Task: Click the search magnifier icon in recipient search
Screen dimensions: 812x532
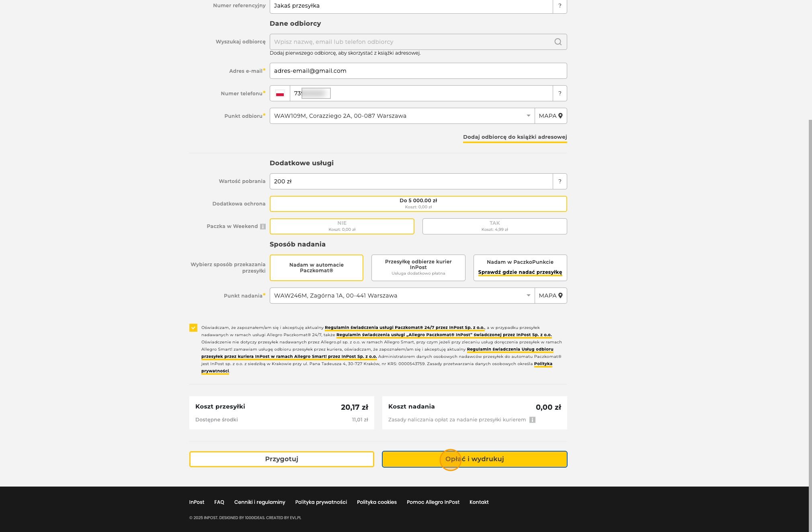Action: pyautogui.click(x=558, y=42)
